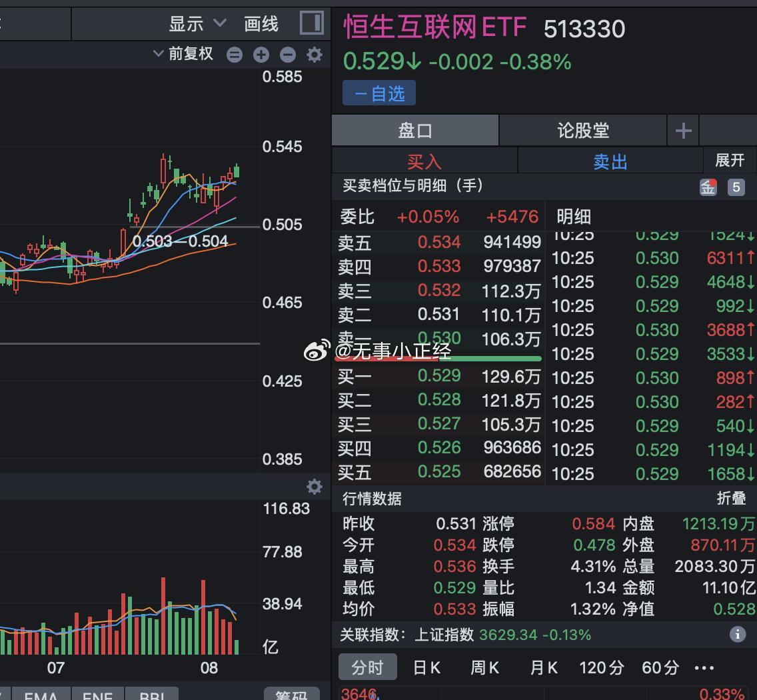This screenshot has height=700, width=757.
Task: Open the 显示 dropdown
Action: click(x=197, y=23)
